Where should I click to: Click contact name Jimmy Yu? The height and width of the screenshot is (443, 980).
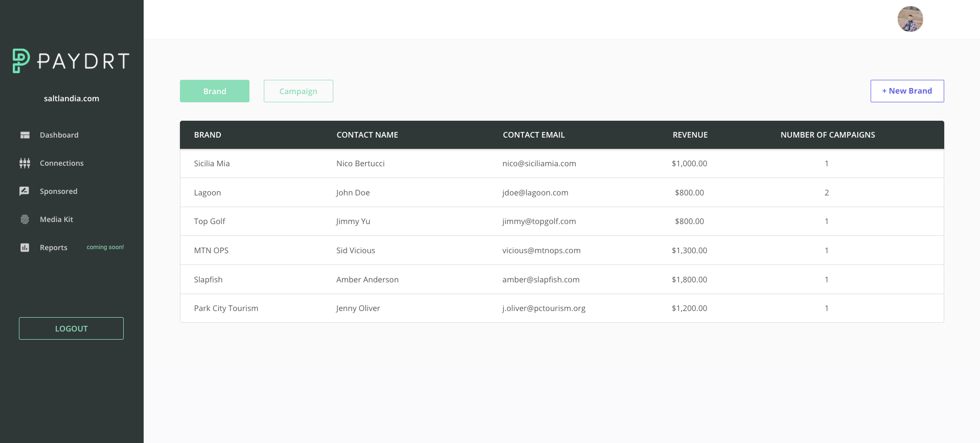pos(353,221)
